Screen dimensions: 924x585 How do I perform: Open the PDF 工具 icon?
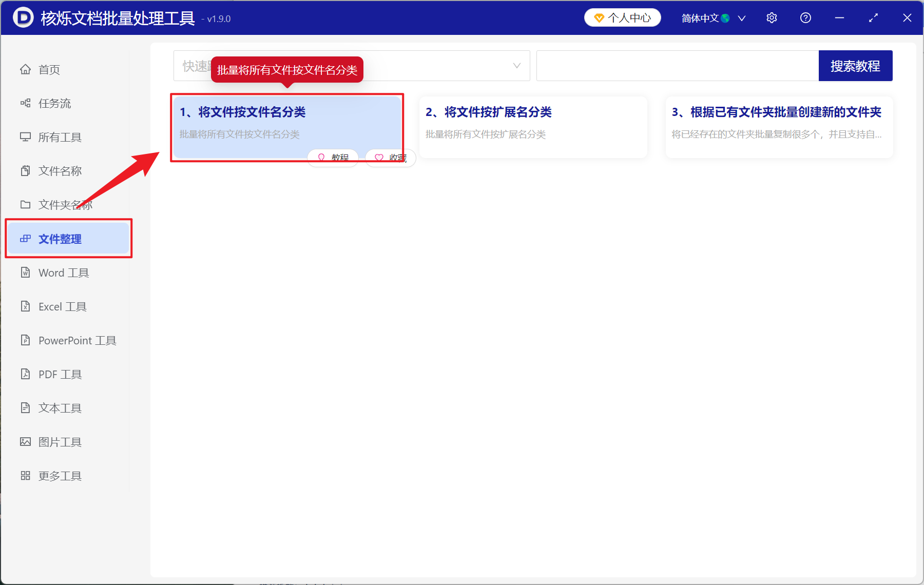click(x=26, y=374)
